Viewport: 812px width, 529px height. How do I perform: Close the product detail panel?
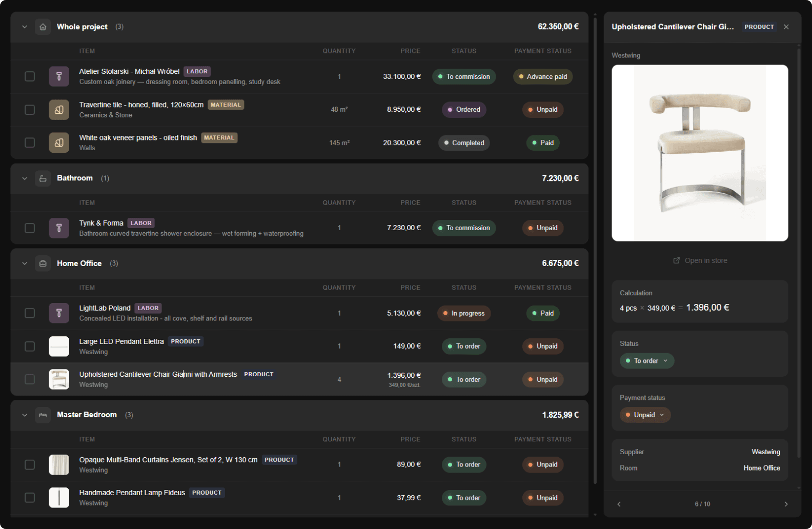(786, 27)
